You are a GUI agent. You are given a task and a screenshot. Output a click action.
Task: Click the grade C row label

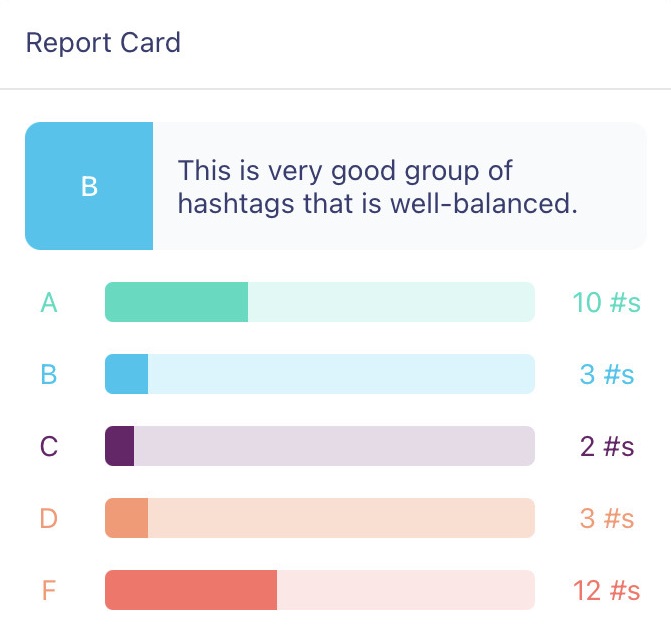tap(49, 446)
